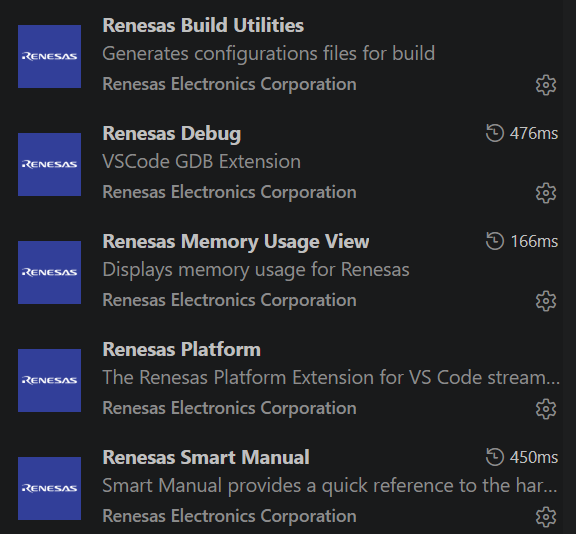Screen dimensions: 576x534
Task: Click the activation time icon for Smart Manual
Action: coord(494,457)
